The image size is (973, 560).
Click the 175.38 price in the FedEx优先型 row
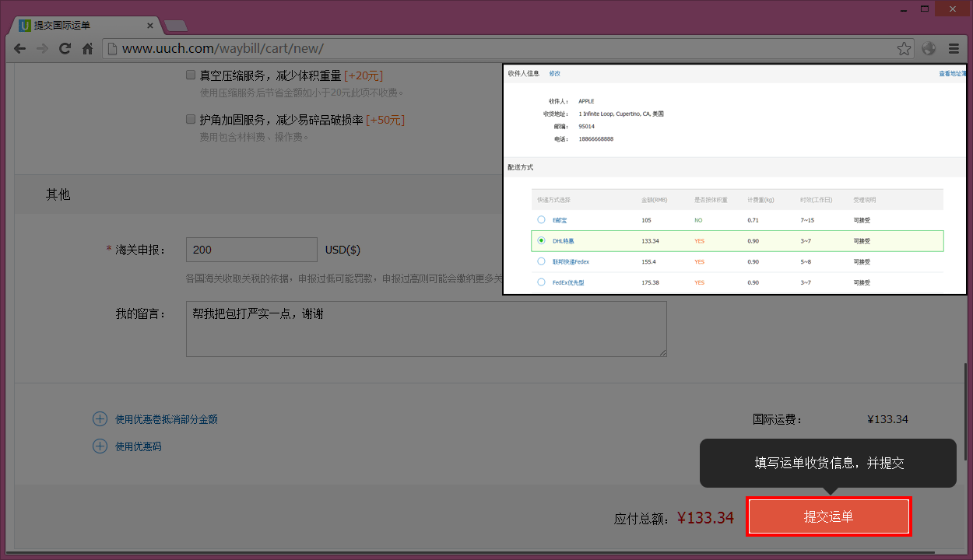point(650,282)
